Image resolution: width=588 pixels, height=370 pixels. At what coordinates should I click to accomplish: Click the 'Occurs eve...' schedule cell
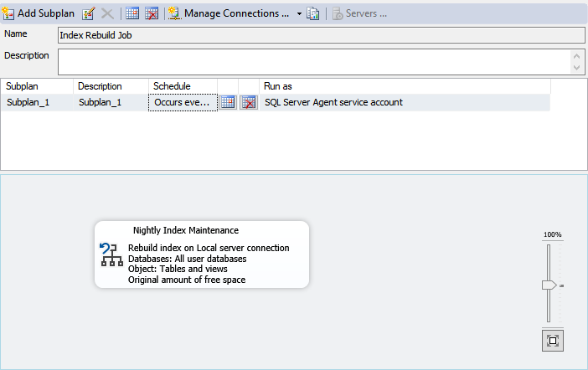click(183, 102)
